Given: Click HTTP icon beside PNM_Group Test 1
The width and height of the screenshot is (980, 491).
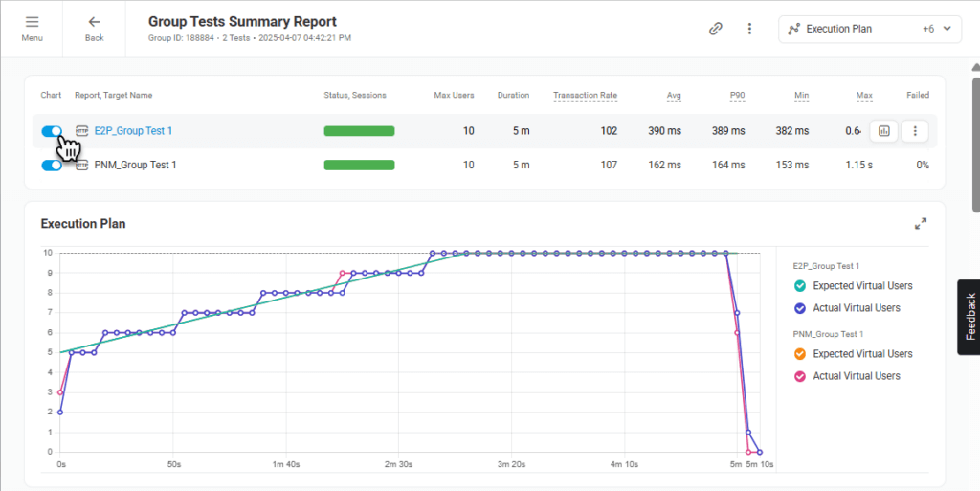Looking at the screenshot, I should point(82,165).
